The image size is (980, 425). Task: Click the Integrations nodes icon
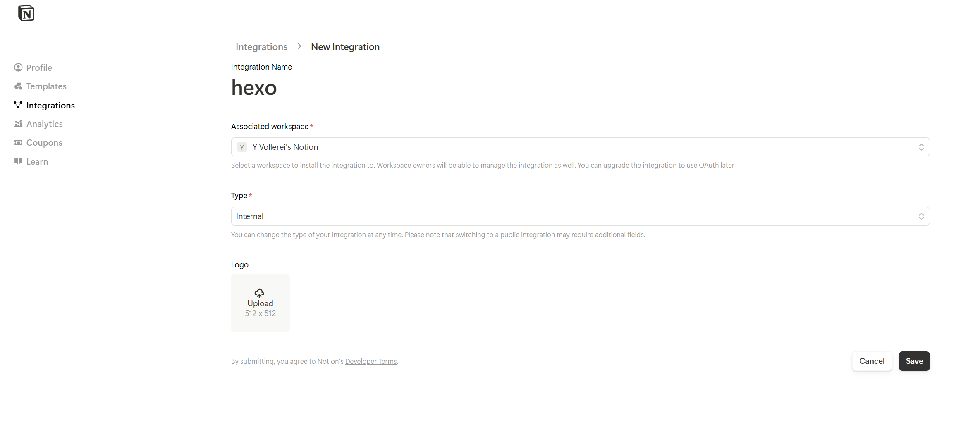click(18, 105)
